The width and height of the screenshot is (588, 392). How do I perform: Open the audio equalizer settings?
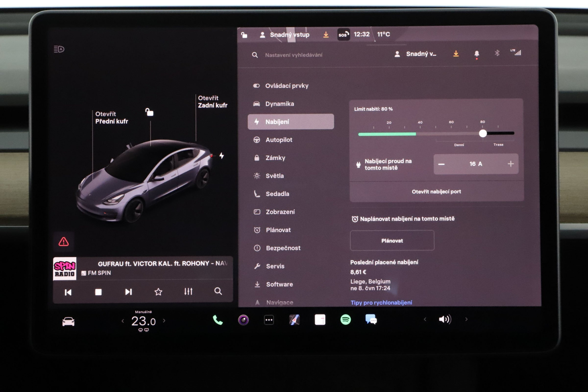click(x=188, y=292)
